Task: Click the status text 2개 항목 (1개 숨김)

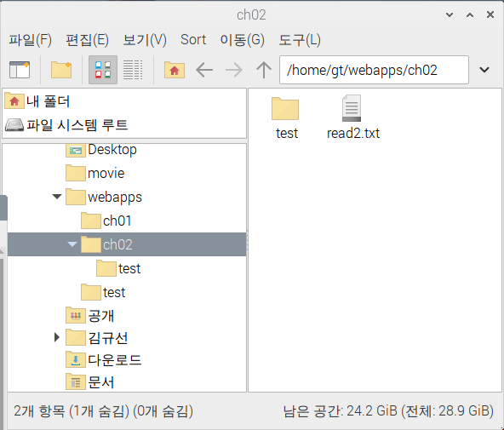Action: [x=72, y=411]
